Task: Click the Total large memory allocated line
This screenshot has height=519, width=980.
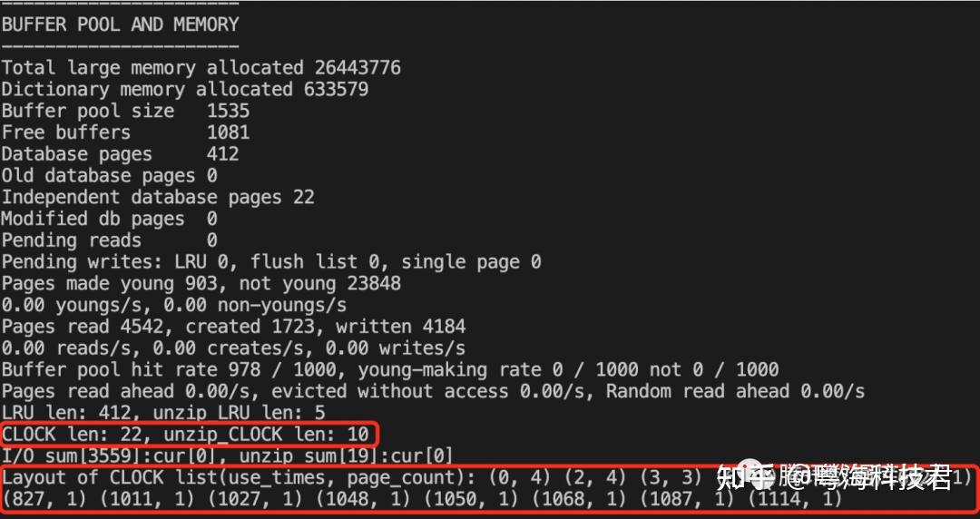Action: (x=201, y=67)
